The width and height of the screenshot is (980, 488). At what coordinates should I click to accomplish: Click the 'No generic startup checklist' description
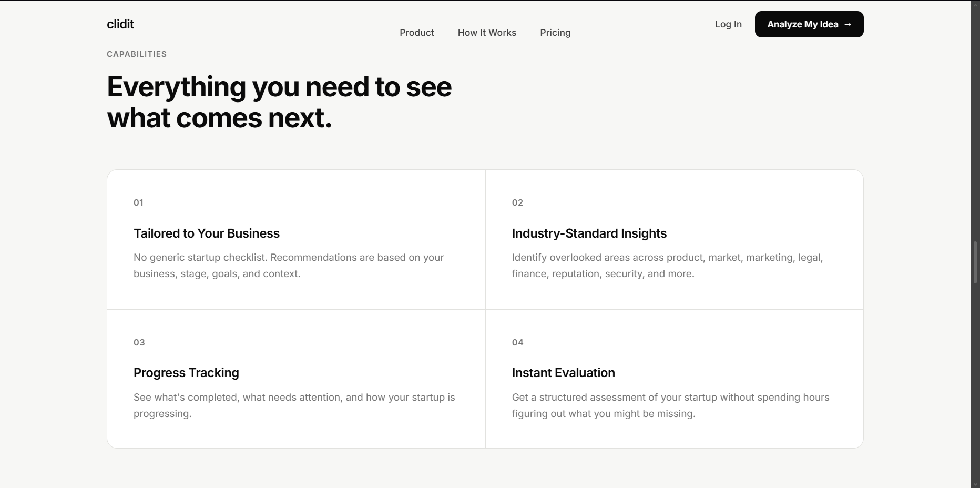tap(289, 266)
